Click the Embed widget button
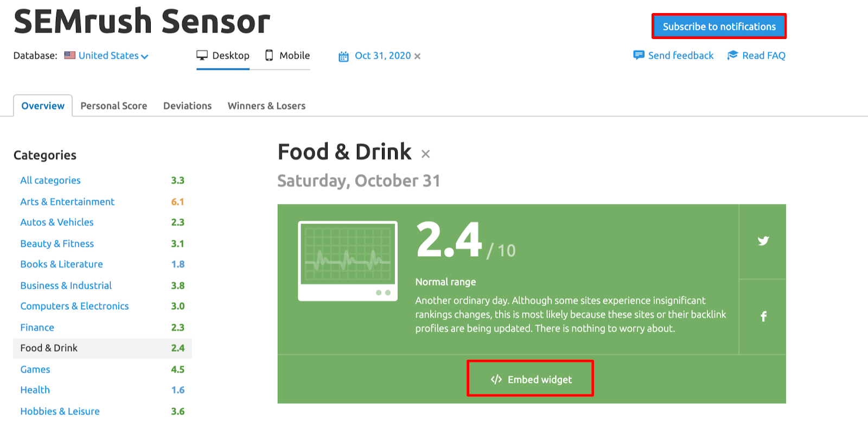Viewport: 868px width, 421px height. pos(531,379)
